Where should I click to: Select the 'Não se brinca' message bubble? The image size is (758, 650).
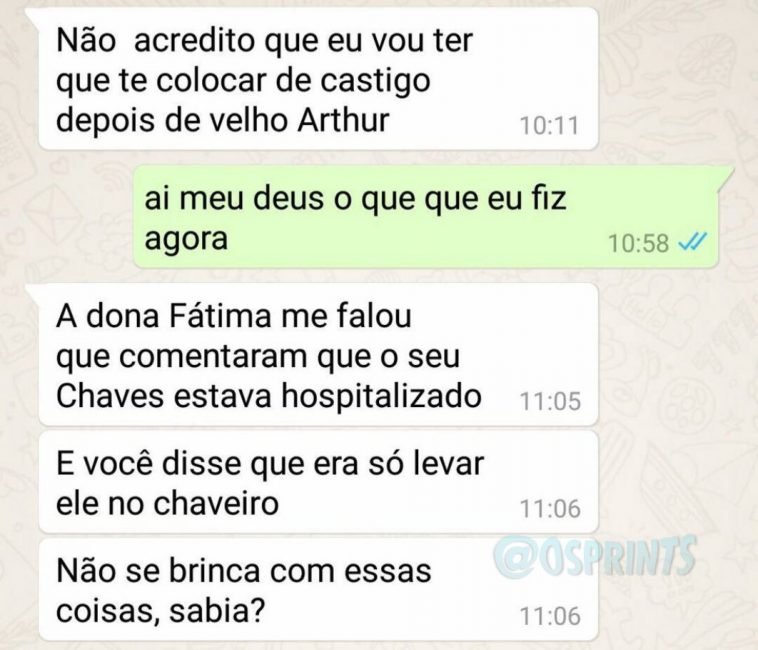[x=318, y=590]
